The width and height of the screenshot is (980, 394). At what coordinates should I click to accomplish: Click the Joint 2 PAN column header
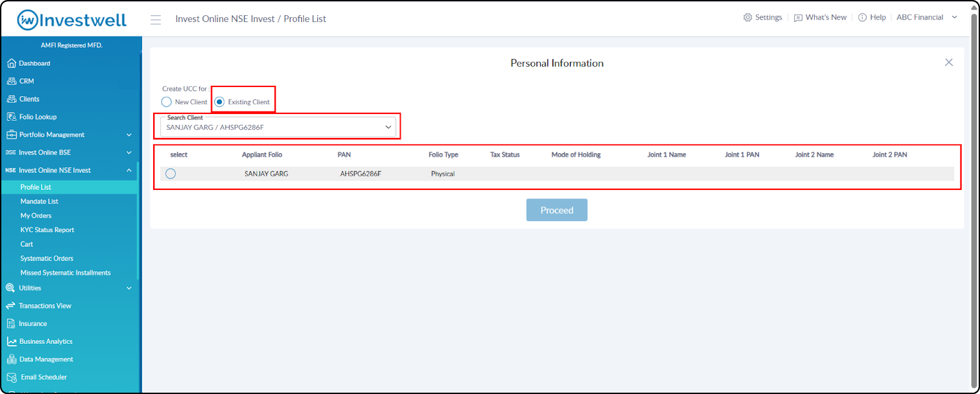pyautogui.click(x=890, y=154)
